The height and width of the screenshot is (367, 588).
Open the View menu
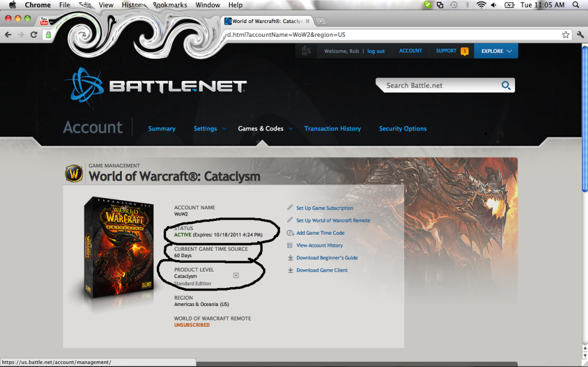(106, 5)
